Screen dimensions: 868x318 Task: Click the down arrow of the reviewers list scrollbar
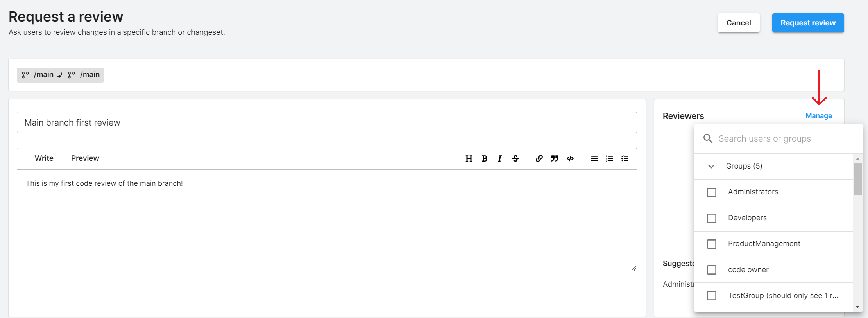858,307
